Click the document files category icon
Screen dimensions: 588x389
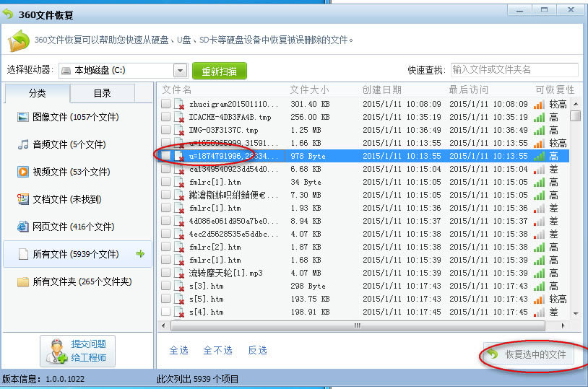(23, 199)
